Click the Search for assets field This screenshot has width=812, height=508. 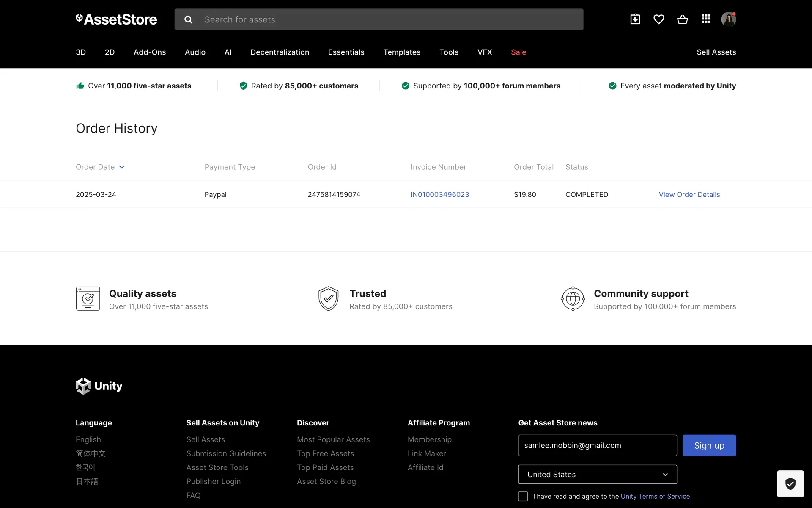(x=389, y=19)
